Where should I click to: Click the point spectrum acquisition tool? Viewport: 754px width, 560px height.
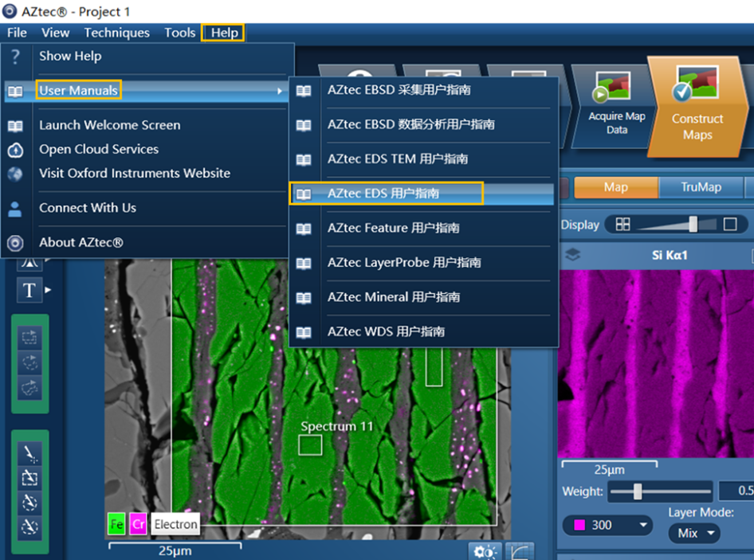click(29, 454)
